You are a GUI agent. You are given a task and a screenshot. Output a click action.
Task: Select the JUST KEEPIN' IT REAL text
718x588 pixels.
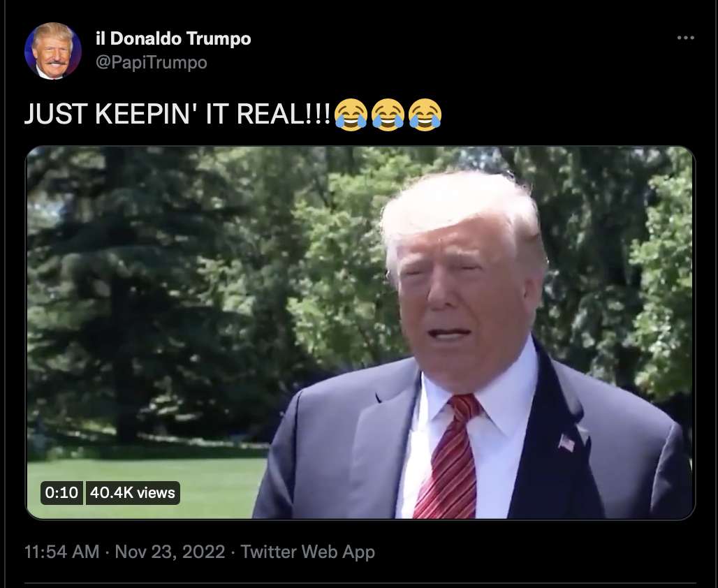(x=177, y=114)
